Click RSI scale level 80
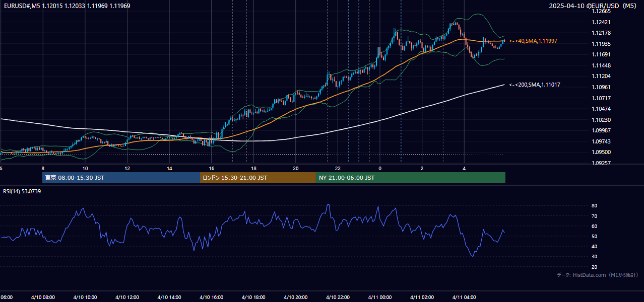 (594, 206)
